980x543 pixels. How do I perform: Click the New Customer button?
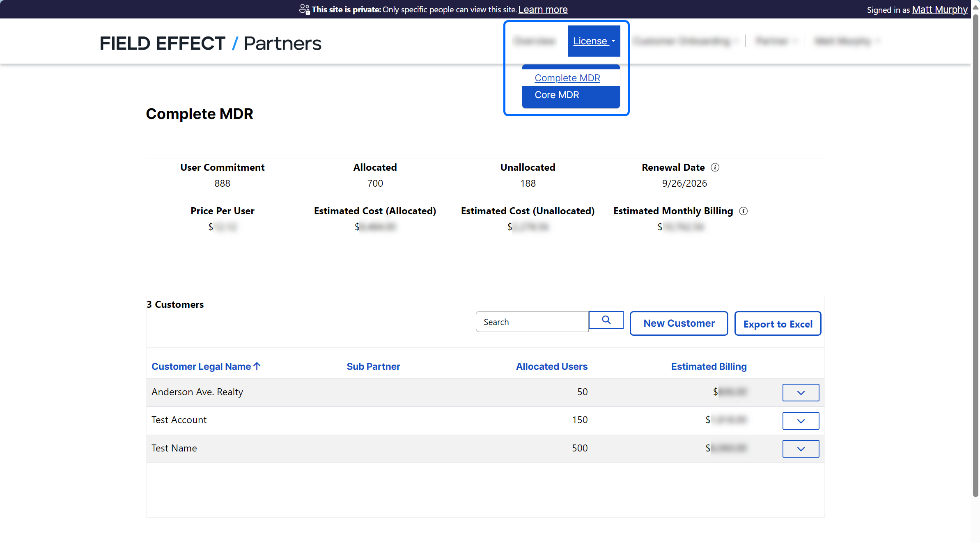679,323
